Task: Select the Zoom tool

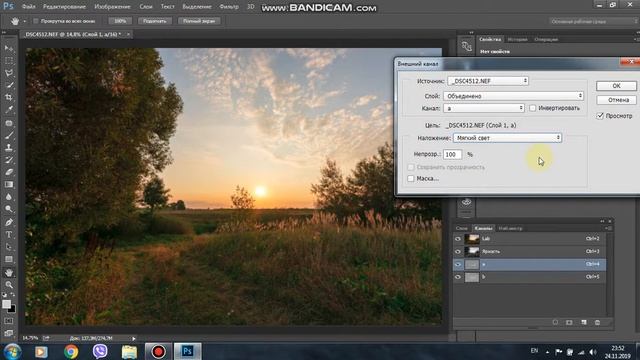Action: (x=9, y=284)
